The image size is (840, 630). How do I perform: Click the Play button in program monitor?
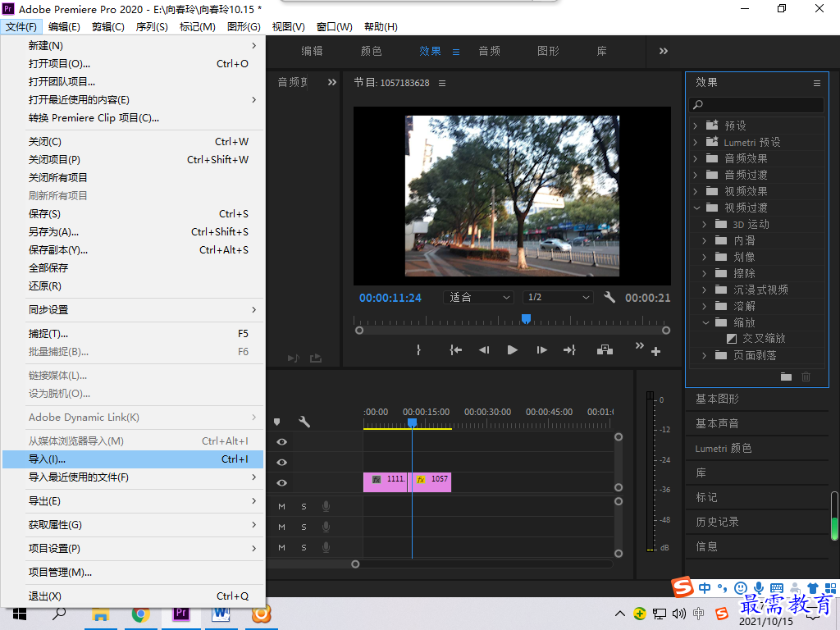pos(512,350)
